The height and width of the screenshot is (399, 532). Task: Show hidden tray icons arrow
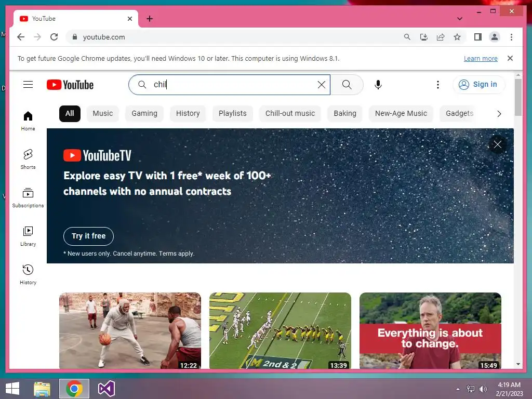[x=458, y=389]
